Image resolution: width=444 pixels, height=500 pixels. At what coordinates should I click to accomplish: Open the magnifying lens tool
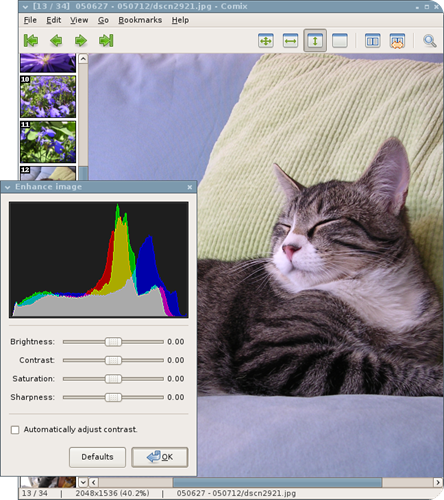click(430, 41)
